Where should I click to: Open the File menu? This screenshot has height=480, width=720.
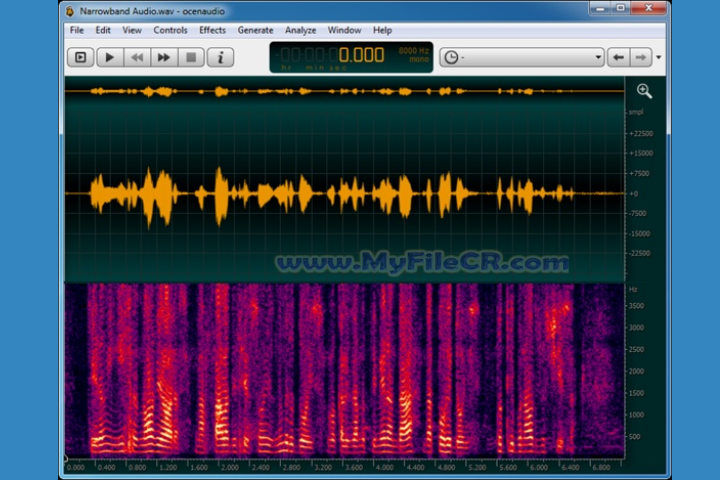[77, 30]
